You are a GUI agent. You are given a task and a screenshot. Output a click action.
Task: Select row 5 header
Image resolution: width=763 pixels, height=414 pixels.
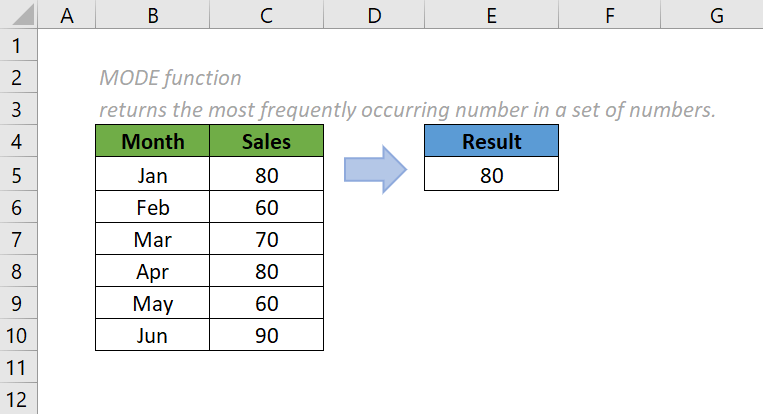(20, 175)
